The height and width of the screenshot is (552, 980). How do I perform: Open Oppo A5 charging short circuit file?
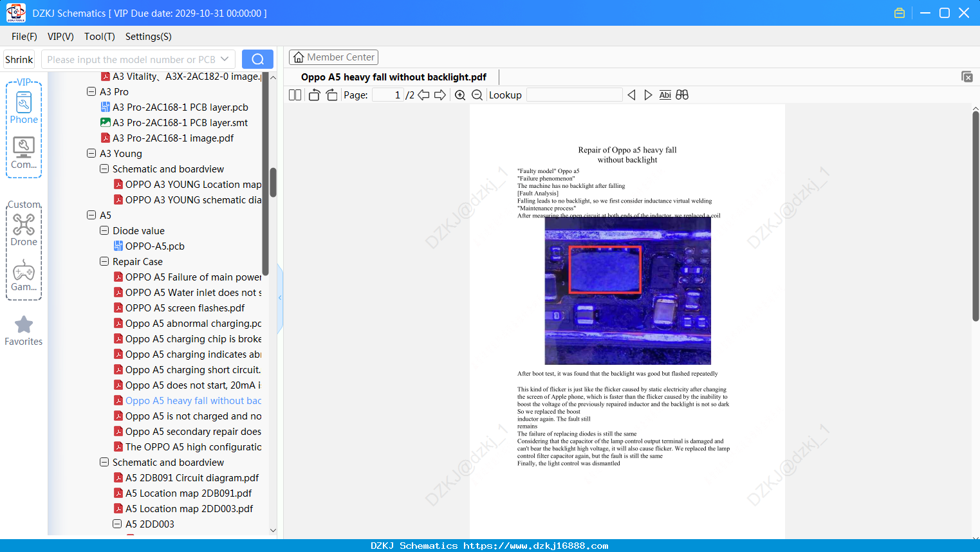[x=187, y=369]
